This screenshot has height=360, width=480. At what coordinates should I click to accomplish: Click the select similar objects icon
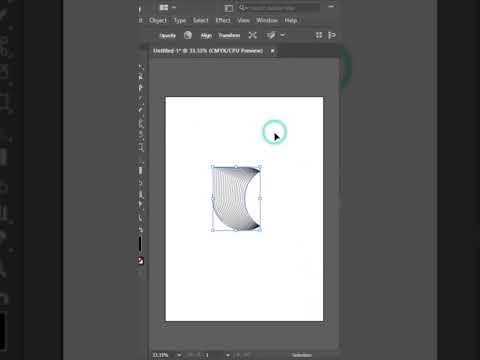click(x=271, y=35)
